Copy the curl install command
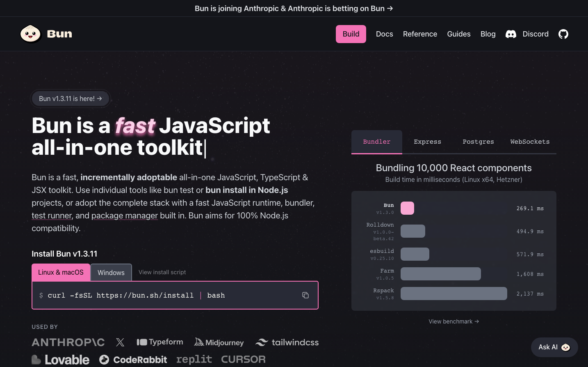Screen dimensions: 588x367 click(305, 295)
